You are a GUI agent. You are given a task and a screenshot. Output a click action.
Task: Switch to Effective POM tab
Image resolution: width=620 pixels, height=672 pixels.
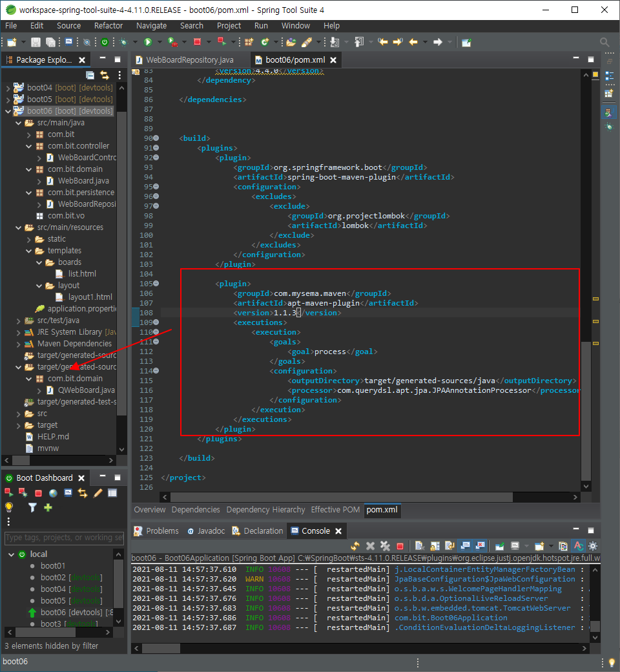335,510
